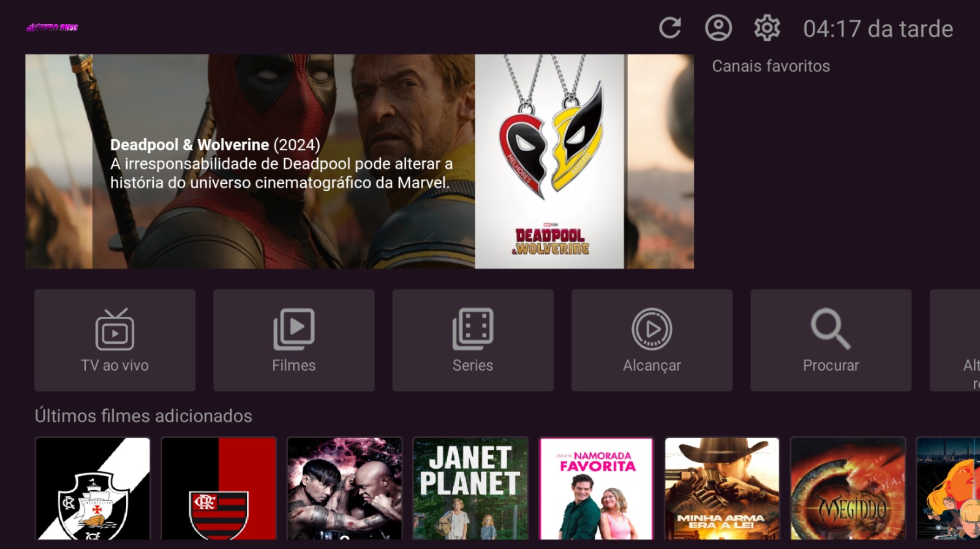Click the Deadpool & Wolverine poster artwork
The height and width of the screenshot is (549, 980).
pos(550,162)
